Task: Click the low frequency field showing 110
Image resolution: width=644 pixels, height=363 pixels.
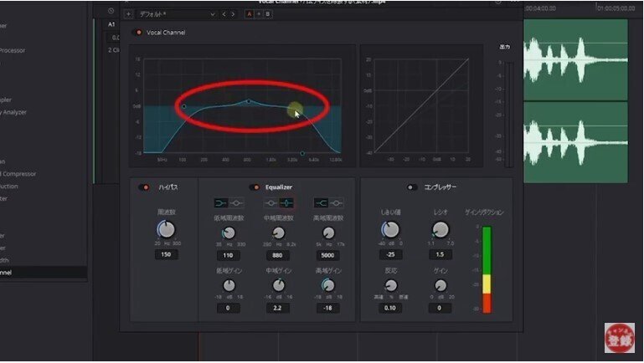Action: click(x=228, y=256)
